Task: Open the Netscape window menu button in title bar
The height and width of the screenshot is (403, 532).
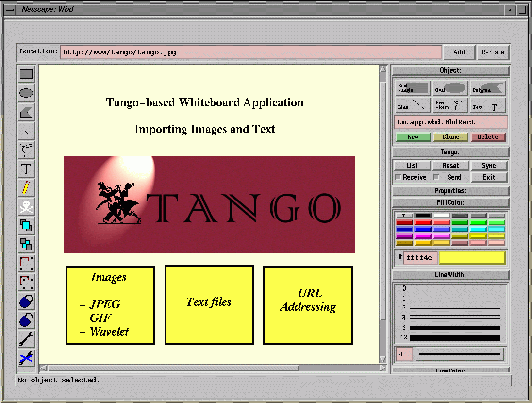Action: pyautogui.click(x=10, y=10)
